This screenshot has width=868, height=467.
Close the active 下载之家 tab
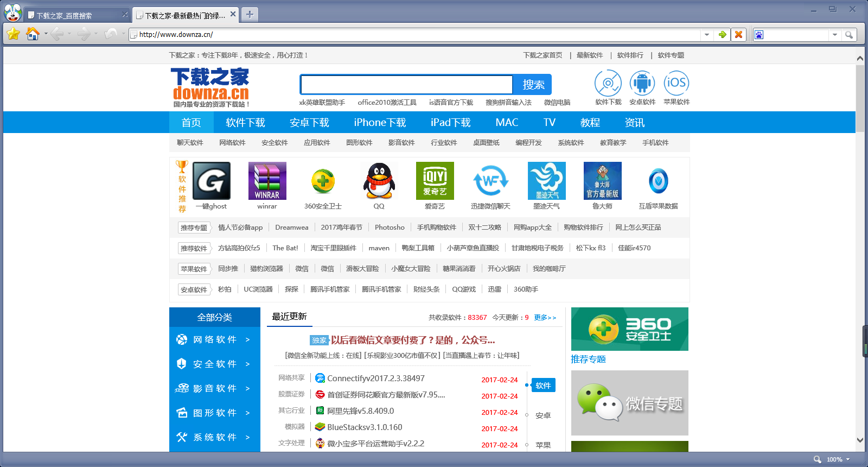coord(233,15)
